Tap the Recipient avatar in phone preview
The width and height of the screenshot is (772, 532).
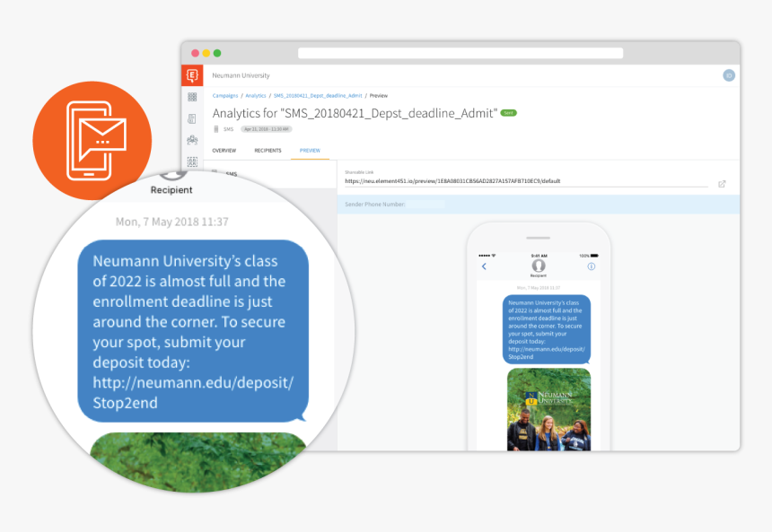[539, 266]
